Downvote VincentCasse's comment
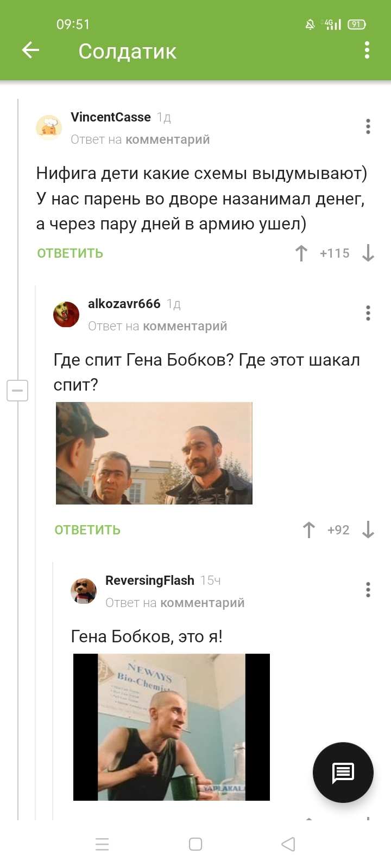This screenshot has height=868, width=391. coord(368,253)
